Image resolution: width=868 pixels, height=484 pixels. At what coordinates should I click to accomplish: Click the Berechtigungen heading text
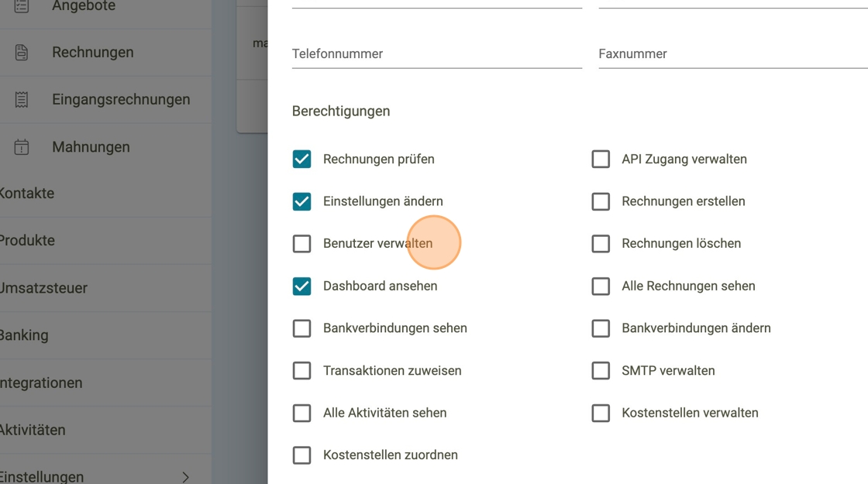click(x=341, y=112)
